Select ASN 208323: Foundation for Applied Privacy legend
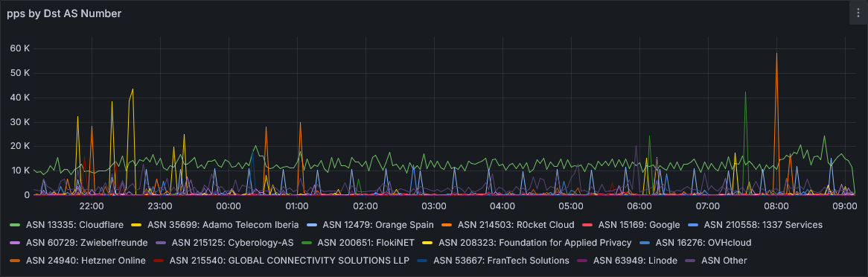The height and width of the screenshot is (277, 868). pyautogui.click(x=534, y=243)
